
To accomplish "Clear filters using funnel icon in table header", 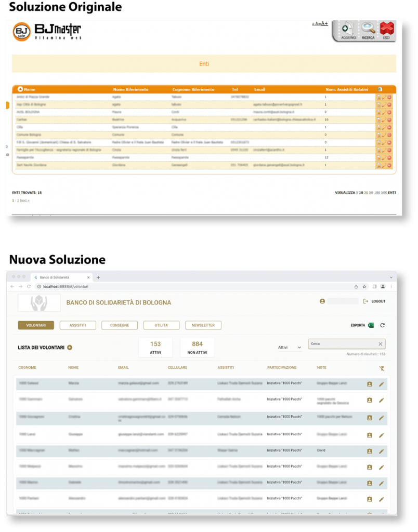I will point(382,368).
